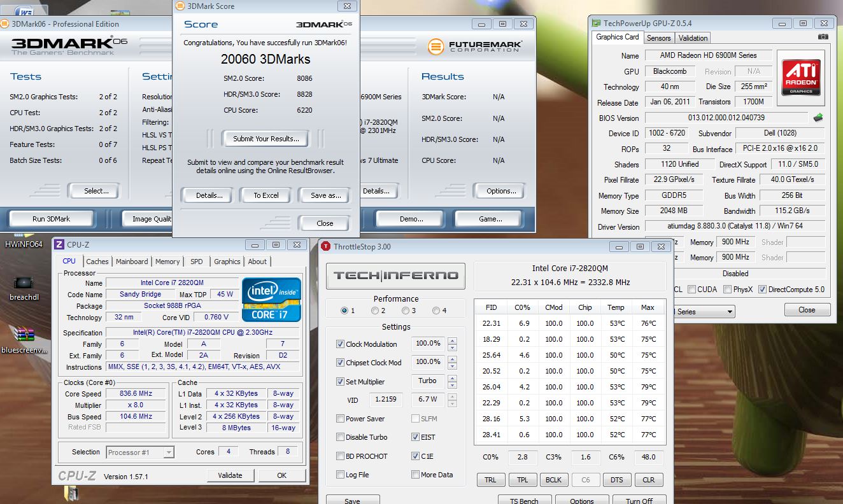Click the ThrottleStop title bar icon

(326, 246)
